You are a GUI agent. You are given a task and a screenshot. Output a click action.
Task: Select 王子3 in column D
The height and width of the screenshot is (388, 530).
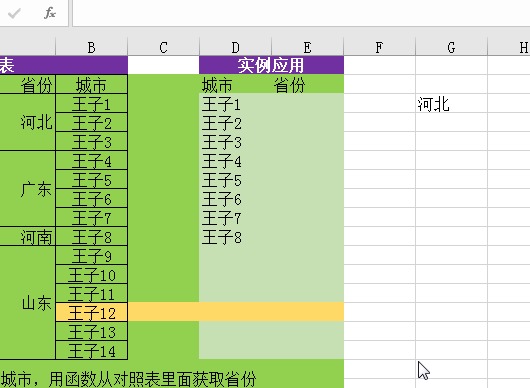coord(235,141)
